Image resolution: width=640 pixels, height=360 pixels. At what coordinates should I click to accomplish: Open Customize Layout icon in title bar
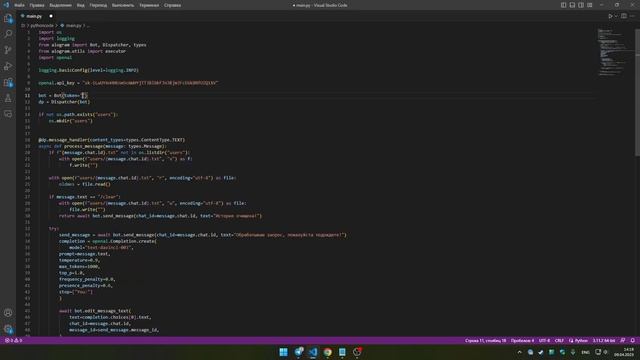point(590,5)
